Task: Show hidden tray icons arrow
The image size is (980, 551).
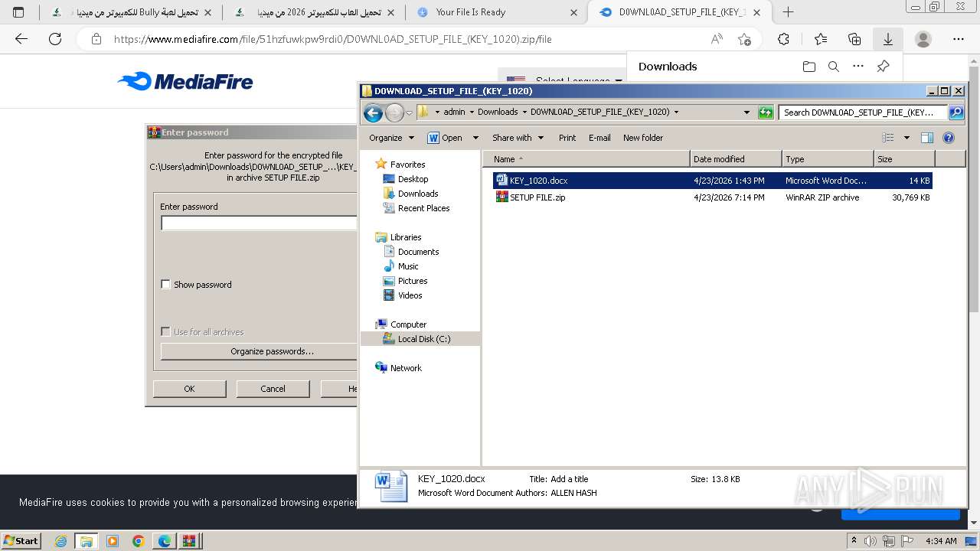Action: pyautogui.click(x=854, y=541)
